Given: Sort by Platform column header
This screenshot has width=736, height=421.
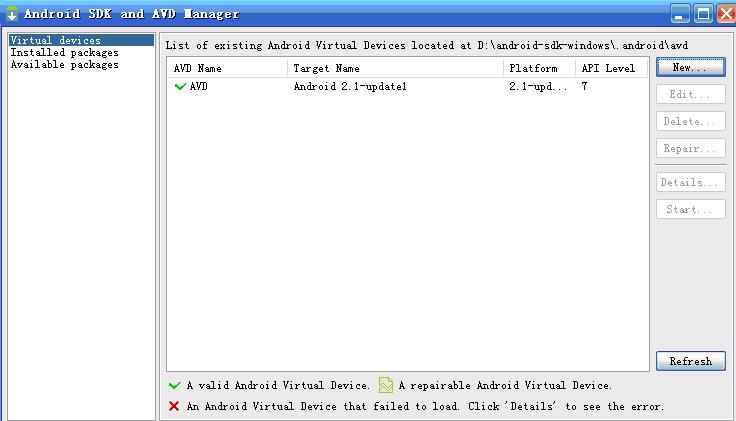Looking at the screenshot, I should coord(539,69).
